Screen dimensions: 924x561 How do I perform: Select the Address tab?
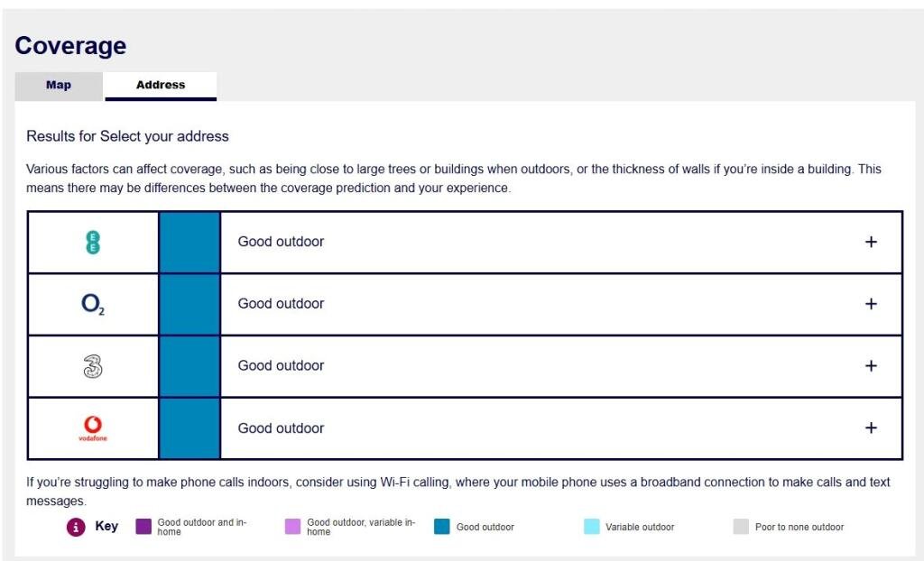[161, 85]
